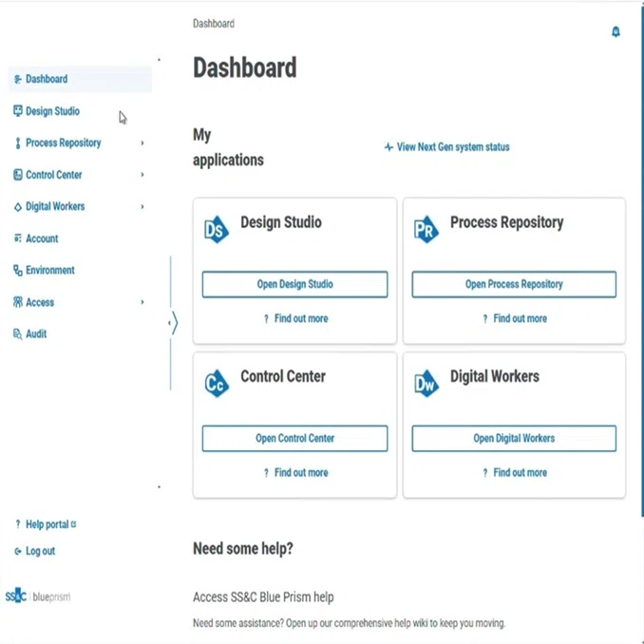Follow the View Next Gen system status link
644x644 pixels.
(x=446, y=147)
